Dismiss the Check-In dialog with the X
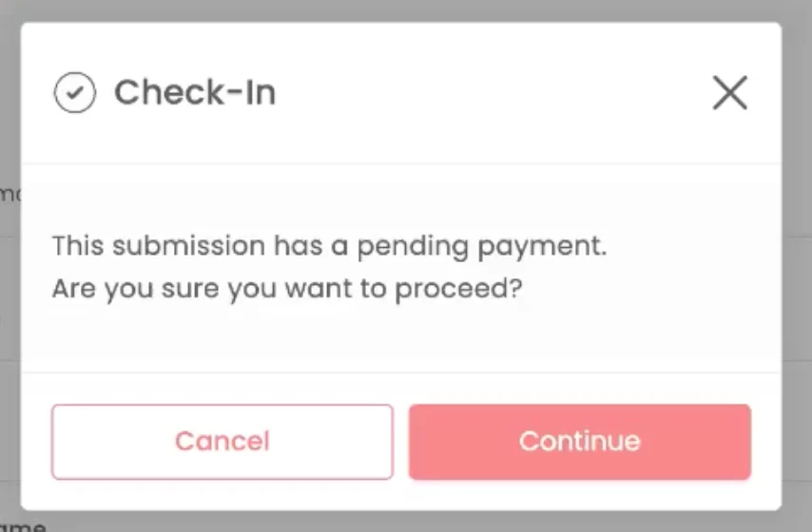This screenshot has height=532, width=812. (729, 93)
